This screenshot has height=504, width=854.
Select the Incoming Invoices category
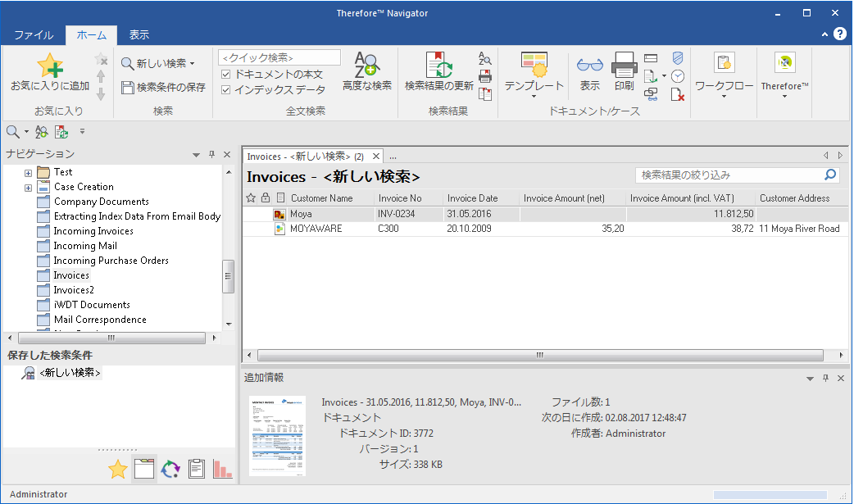pos(93,231)
